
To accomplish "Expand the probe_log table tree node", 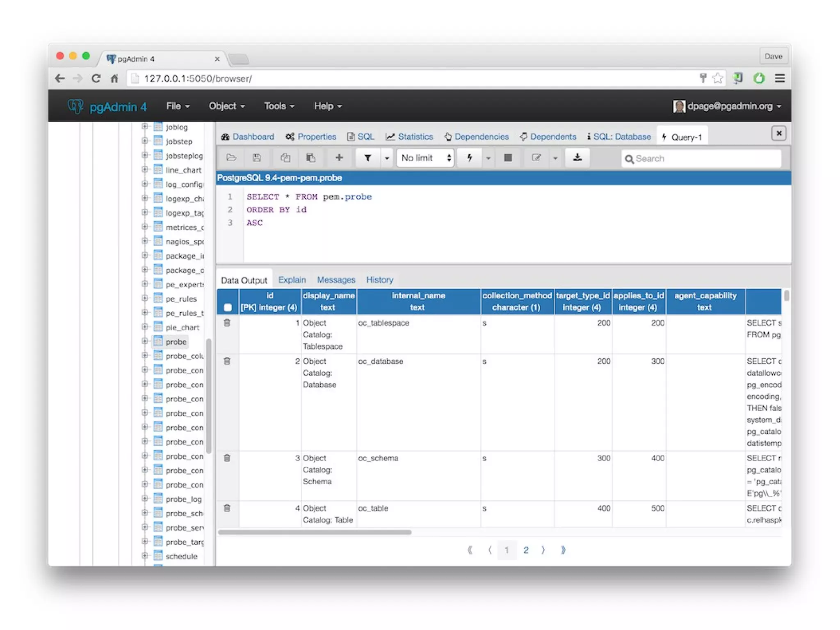I will pos(144,499).
